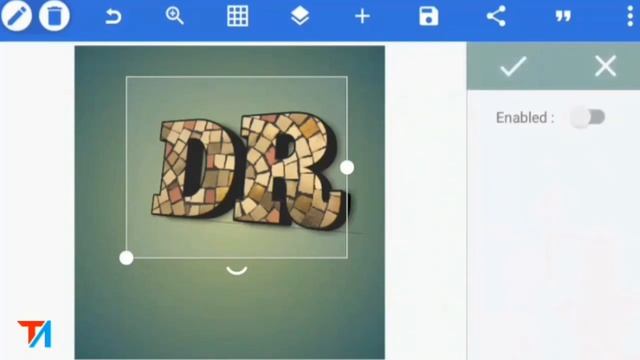
Task: Turn on the Enabled switch
Action: click(587, 117)
